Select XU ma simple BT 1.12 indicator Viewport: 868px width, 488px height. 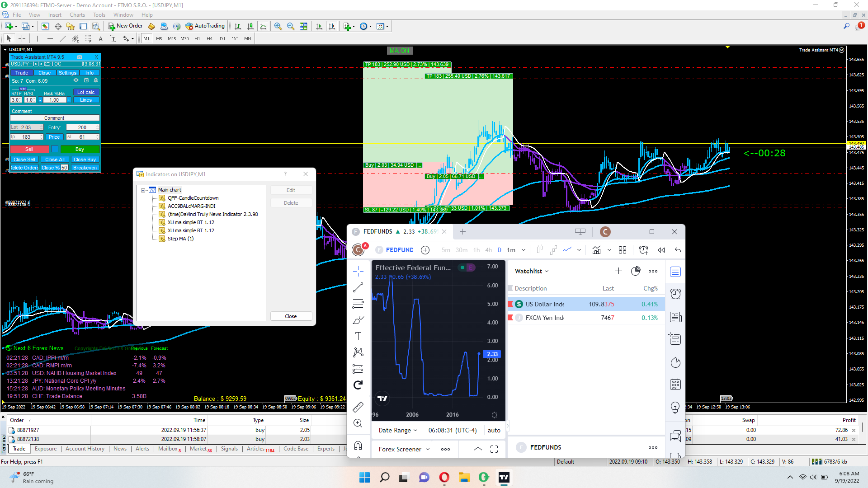coord(191,222)
